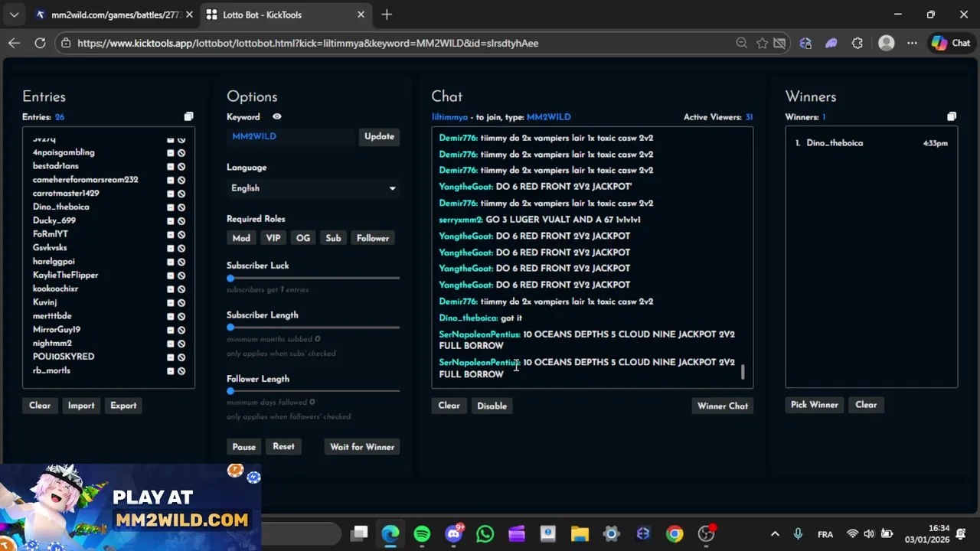
Task: Ban 4npaisgambling with the block icon
Action: click(181, 153)
